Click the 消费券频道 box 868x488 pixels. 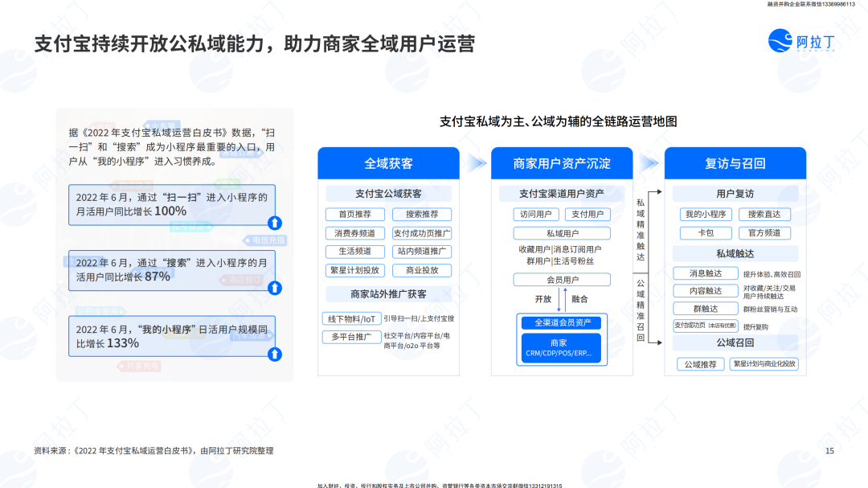[x=355, y=233]
